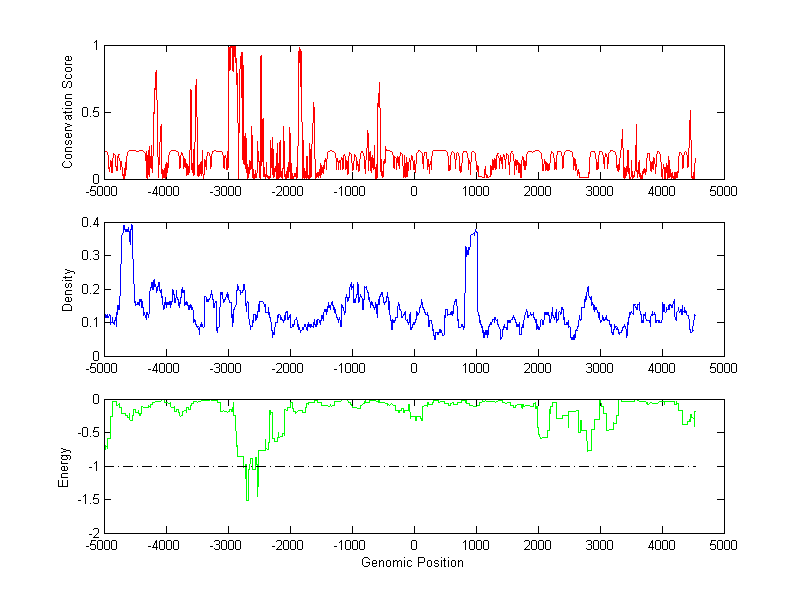800x599 pixels.
Task: Click the green energy dip near position 2100
Action: [543, 436]
